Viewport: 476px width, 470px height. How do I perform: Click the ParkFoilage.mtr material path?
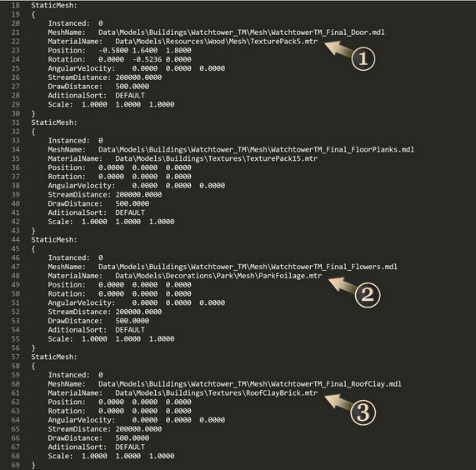pyautogui.click(x=218, y=276)
